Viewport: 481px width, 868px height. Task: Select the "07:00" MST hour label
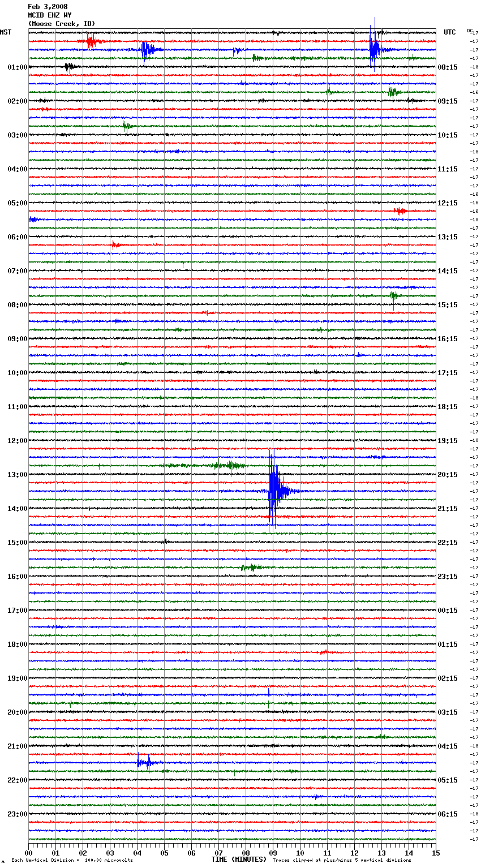pos(18,271)
